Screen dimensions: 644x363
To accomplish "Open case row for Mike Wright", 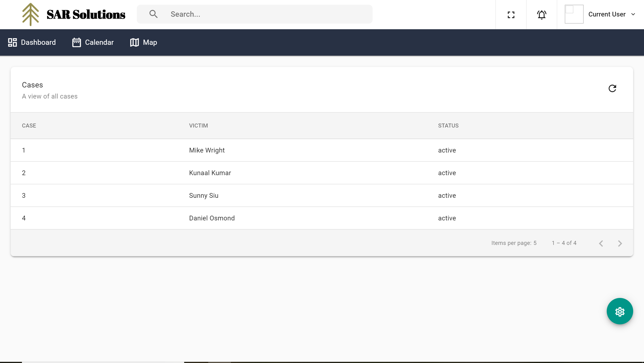I will click(x=207, y=150).
